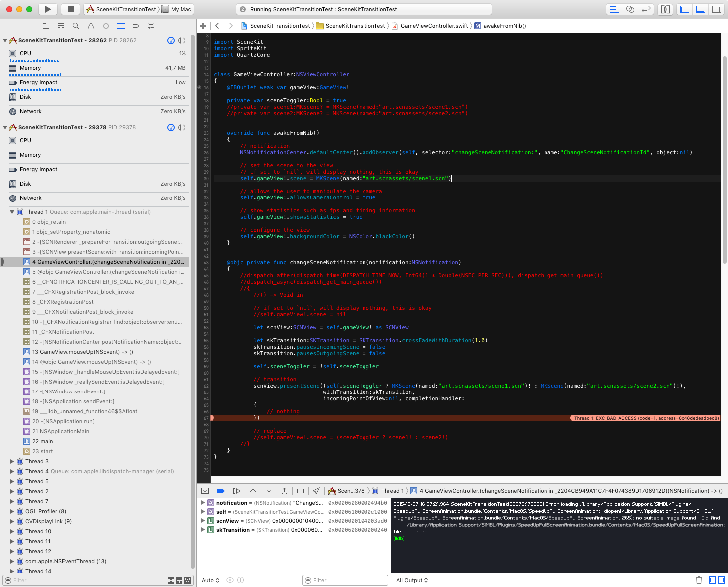Click the variables view Filter field
This screenshot has width=728, height=587.
click(x=345, y=580)
